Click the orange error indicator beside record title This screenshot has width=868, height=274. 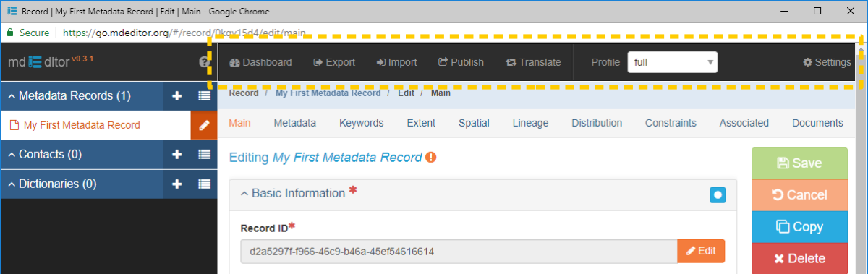(x=431, y=157)
